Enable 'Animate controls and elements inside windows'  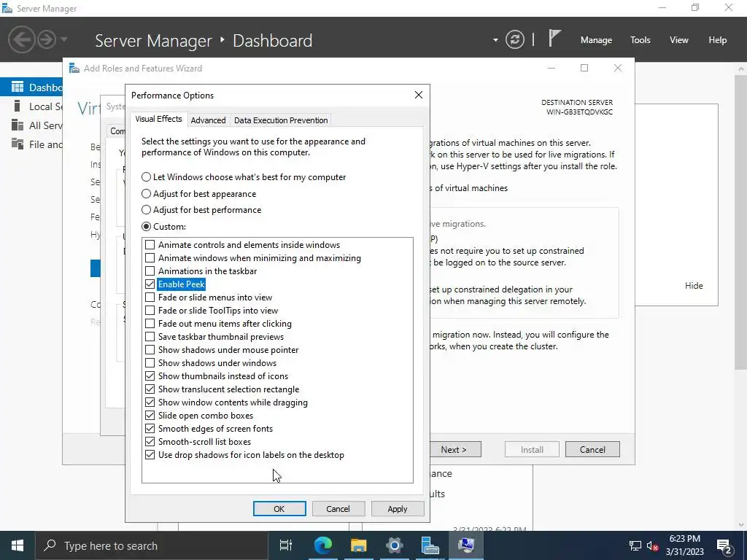coord(150,245)
